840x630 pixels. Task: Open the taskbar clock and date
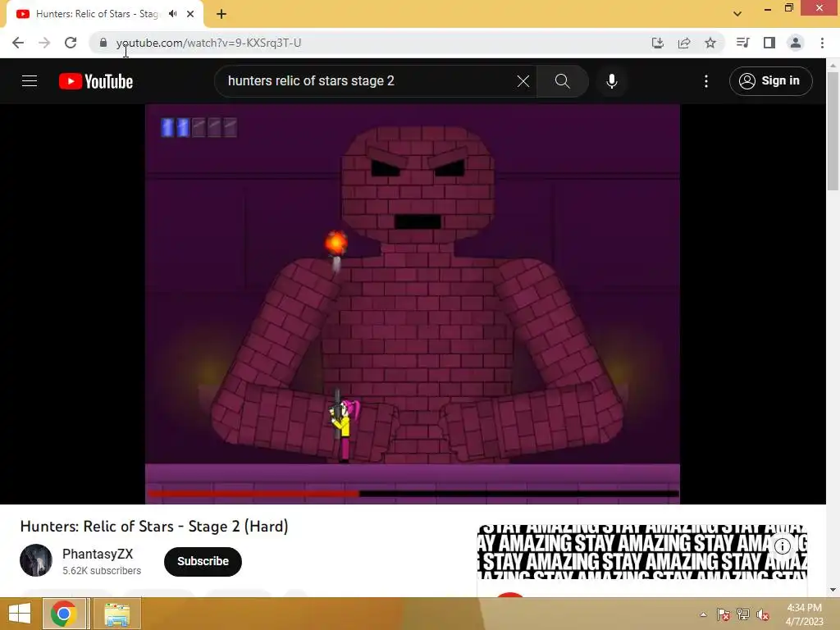tap(804, 614)
